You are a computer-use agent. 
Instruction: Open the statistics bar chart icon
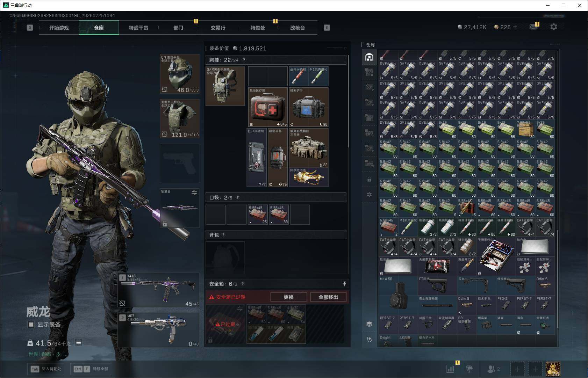tap(450, 369)
